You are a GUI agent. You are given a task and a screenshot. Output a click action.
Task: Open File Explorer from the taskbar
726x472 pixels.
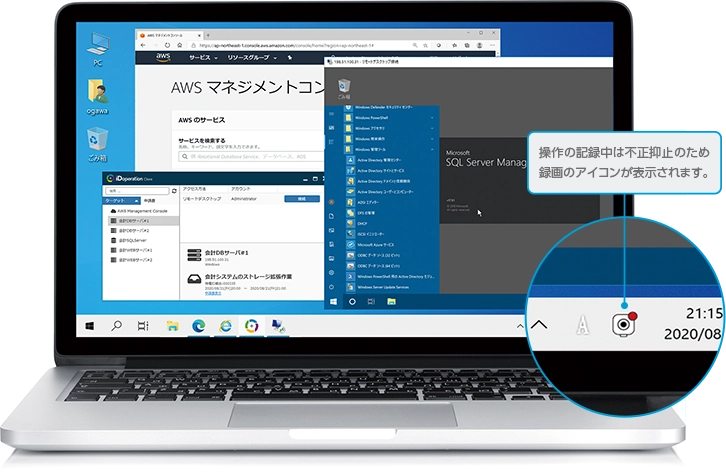point(172,325)
